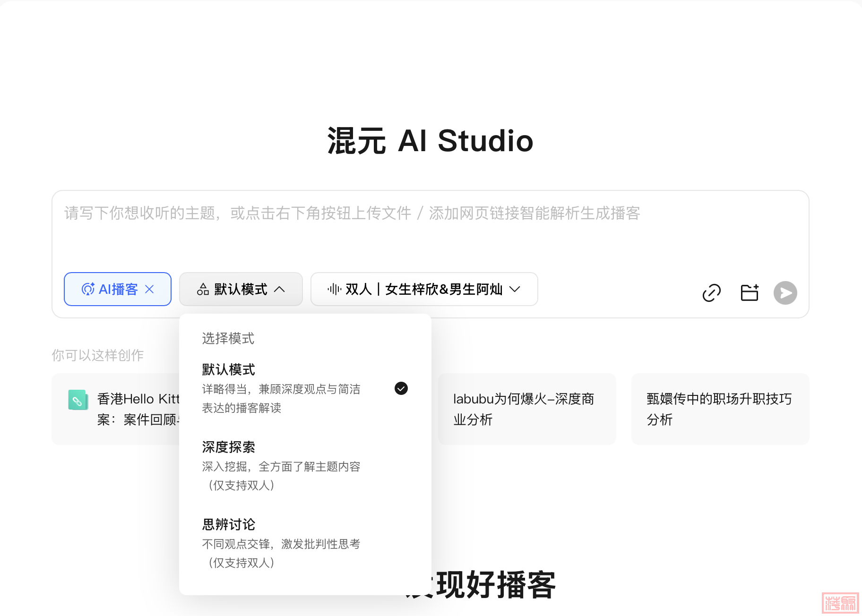Viewport: 862px width, 616px height.
Task: Click the sound wave voice icon
Action: click(x=334, y=289)
